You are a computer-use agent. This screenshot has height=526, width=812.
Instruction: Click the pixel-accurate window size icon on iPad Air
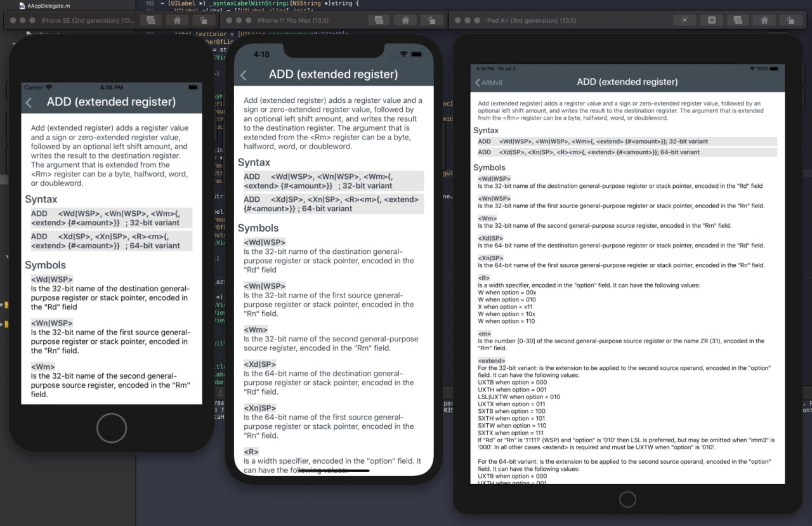click(x=711, y=20)
